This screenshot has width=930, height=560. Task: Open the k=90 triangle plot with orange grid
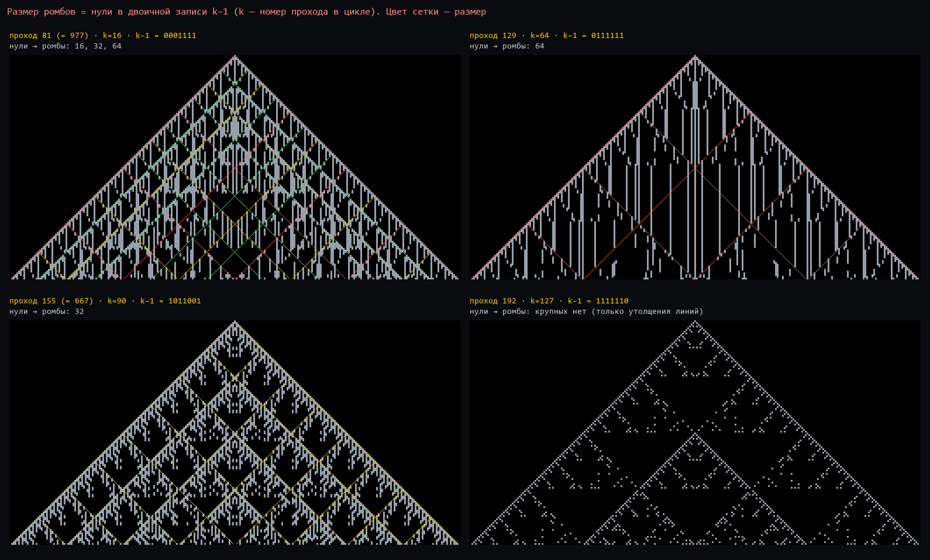(x=235, y=433)
